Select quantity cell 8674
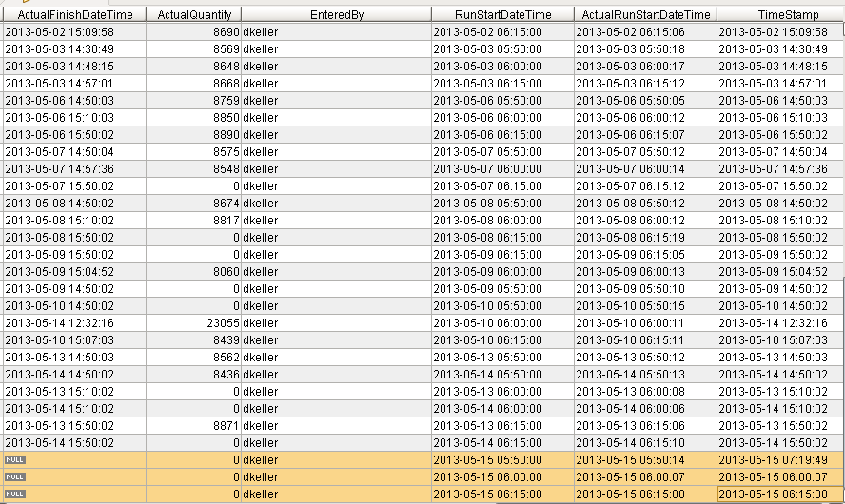This screenshot has width=845, height=504. pos(193,203)
